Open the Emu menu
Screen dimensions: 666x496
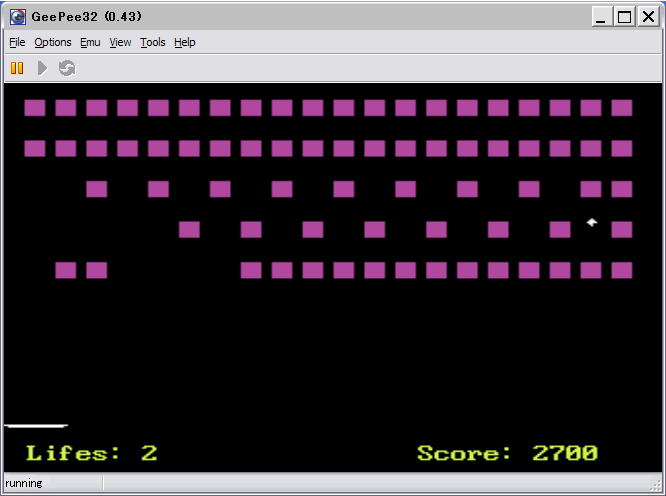point(90,42)
